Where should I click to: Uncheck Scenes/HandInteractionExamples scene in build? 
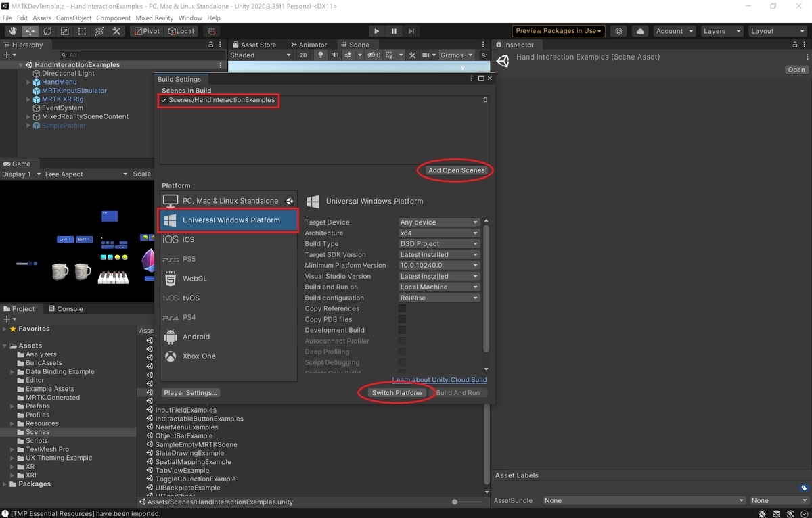tap(164, 100)
